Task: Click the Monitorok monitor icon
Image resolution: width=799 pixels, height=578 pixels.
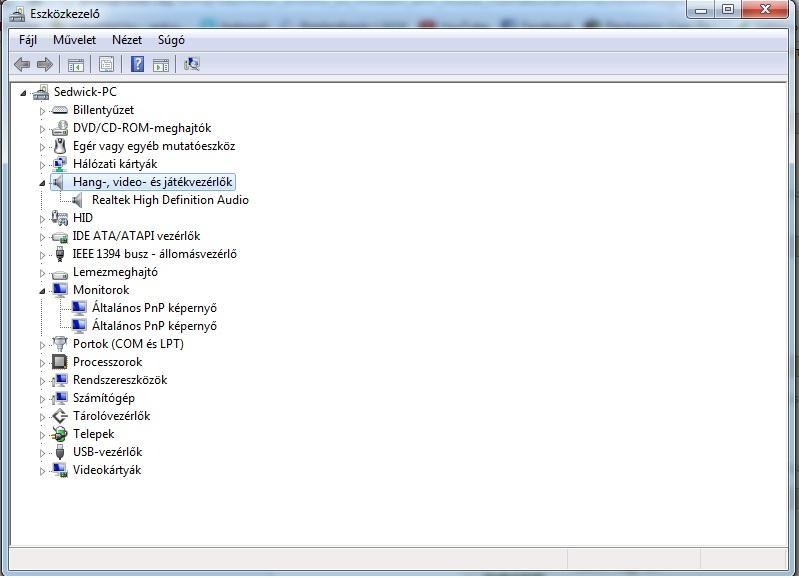Action: click(60, 290)
